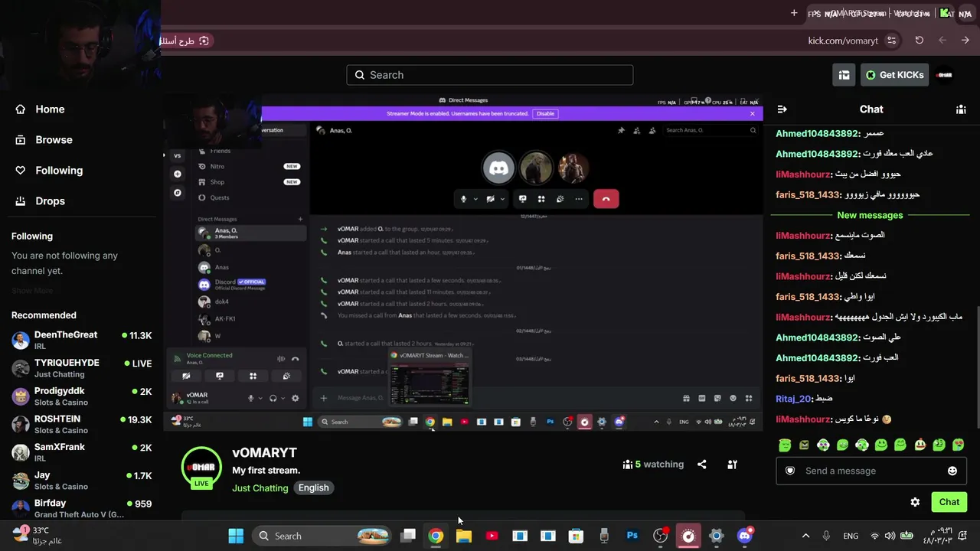Show hidden system tray icons
The width and height of the screenshot is (980, 551).
[x=805, y=536]
